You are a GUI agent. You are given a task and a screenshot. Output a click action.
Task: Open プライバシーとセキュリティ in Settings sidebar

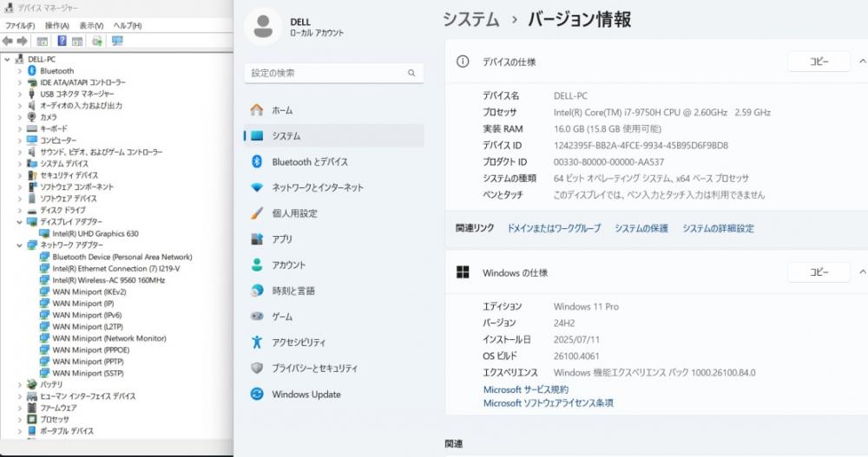point(334,368)
